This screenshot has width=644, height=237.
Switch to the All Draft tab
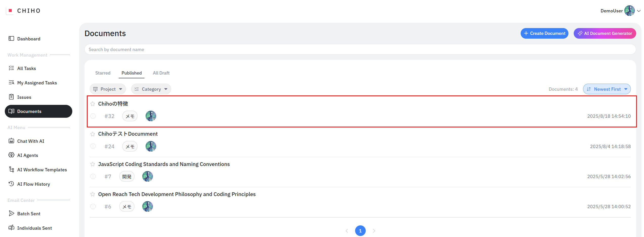[161, 73]
